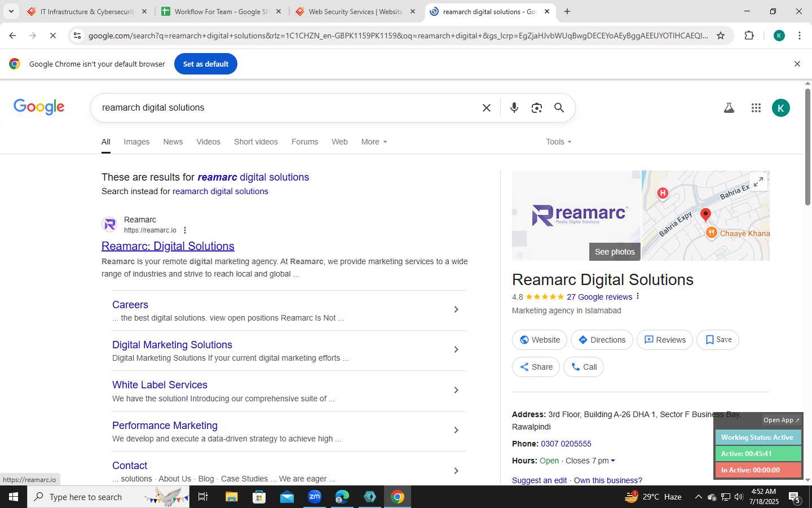This screenshot has width=812, height=508.
Task: Open the Windows Start menu
Action: [x=14, y=497]
